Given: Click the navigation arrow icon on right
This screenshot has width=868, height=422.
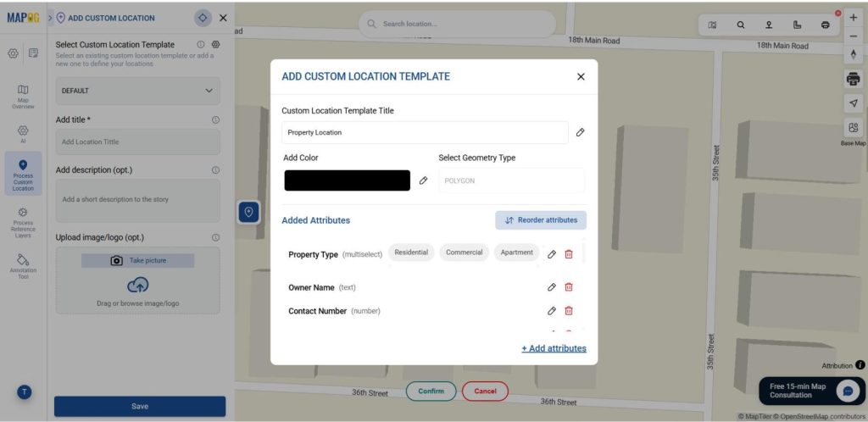Looking at the screenshot, I should [853, 103].
